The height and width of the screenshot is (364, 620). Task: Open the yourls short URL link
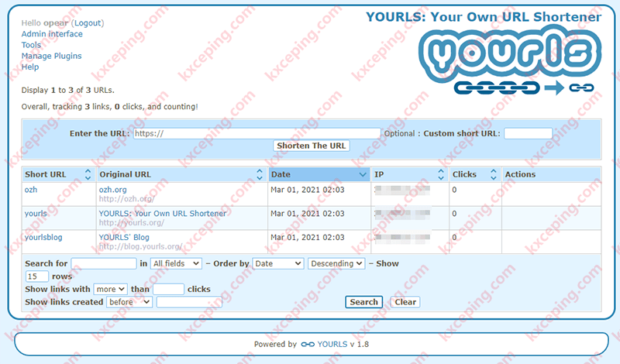click(36, 214)
